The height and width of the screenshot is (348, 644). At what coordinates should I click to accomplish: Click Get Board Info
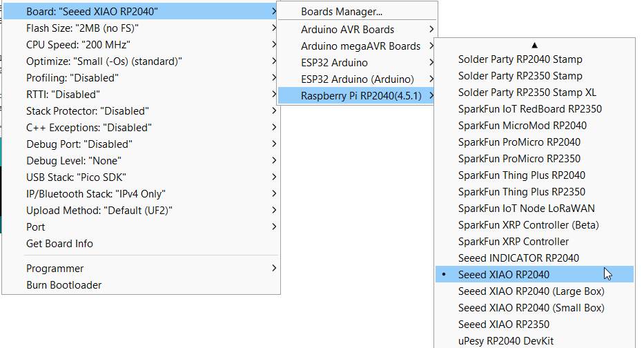(59, 243)
